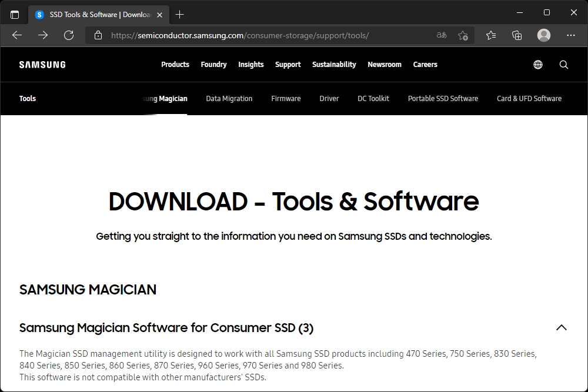
Task: Open the Foundry menu
Action: click(x=214, y=65)
